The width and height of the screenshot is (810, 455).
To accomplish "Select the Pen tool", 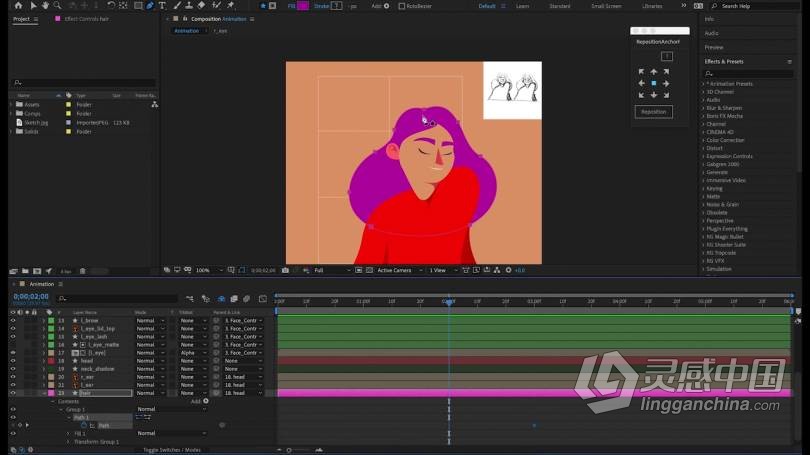I will [150, 6].
